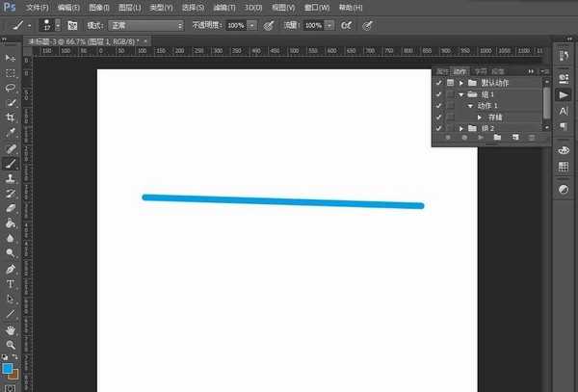Select the 存储 step in actions list
This screenshot has height=392, width=578.
495,118
